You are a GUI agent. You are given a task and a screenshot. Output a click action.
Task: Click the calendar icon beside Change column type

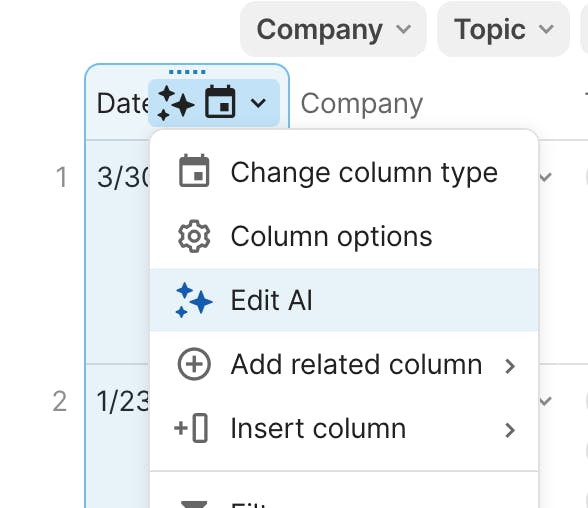194,171
